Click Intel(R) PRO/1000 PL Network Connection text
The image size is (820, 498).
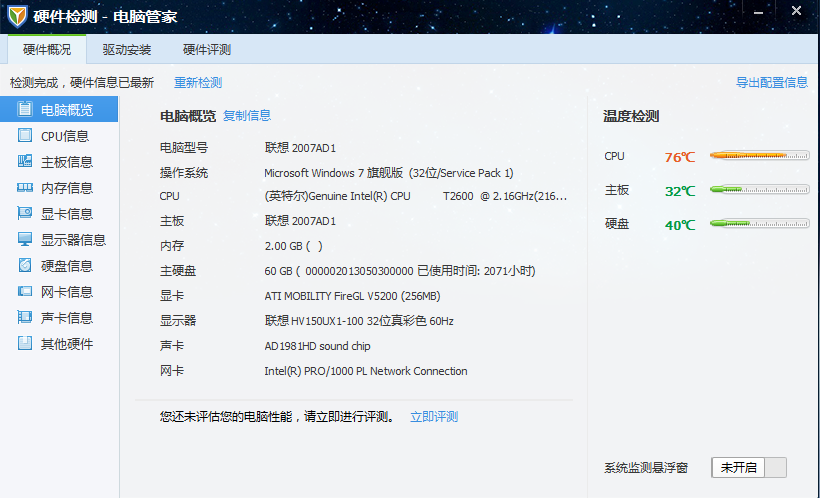[366, 371]
